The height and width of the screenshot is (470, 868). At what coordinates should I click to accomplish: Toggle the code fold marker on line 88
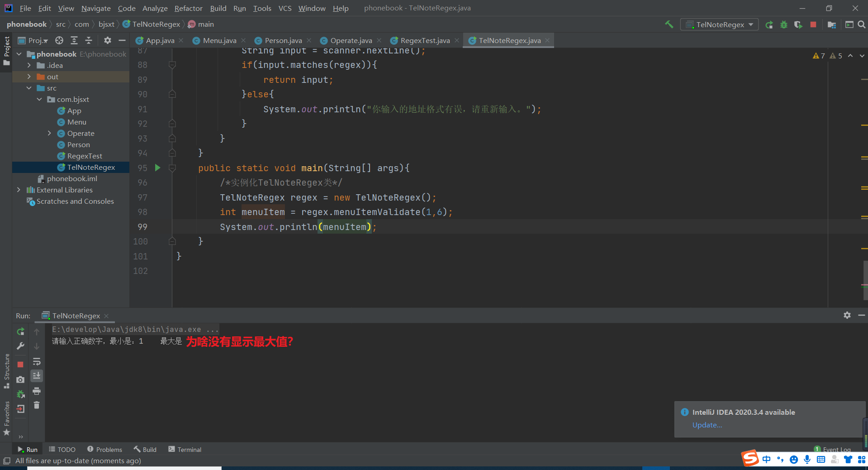click(172, 65)
